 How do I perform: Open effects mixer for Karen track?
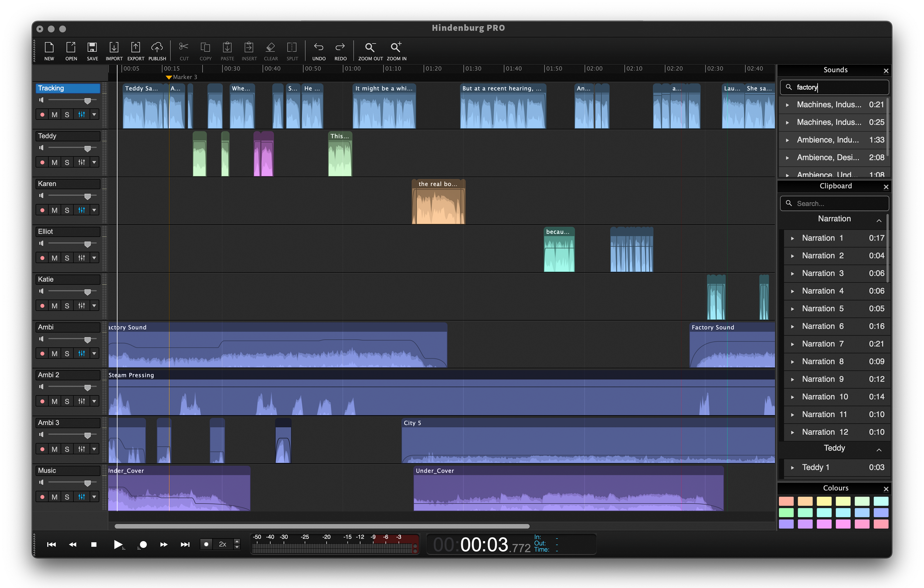pyautogui.click(x=81, y=210)
